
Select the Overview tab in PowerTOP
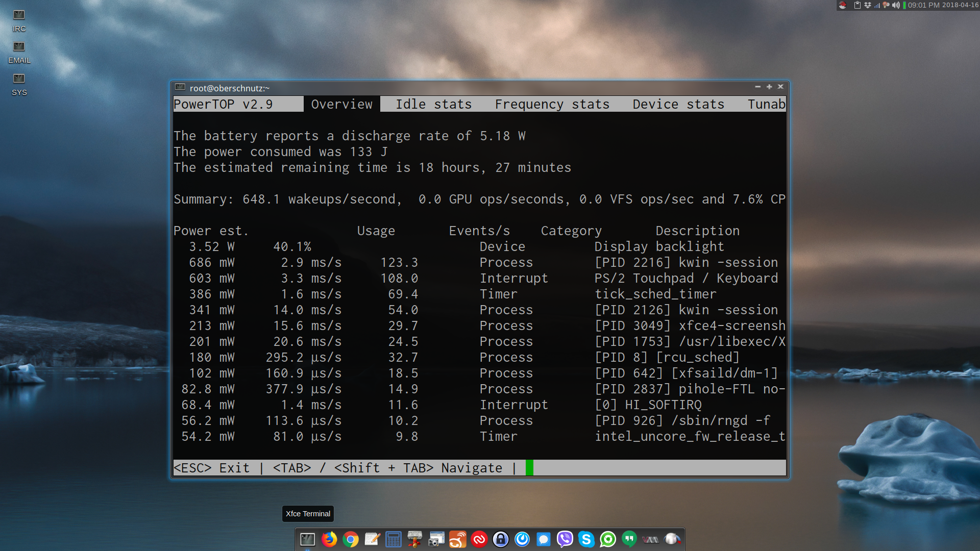click(341, 104)
